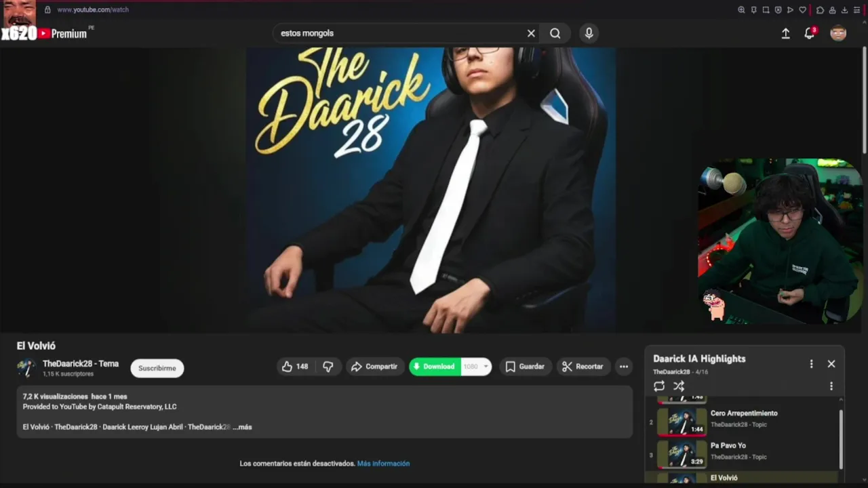Click the '1,15 K suscriptores' text
This screenshot has width=868, height=488.
point(68,374)
